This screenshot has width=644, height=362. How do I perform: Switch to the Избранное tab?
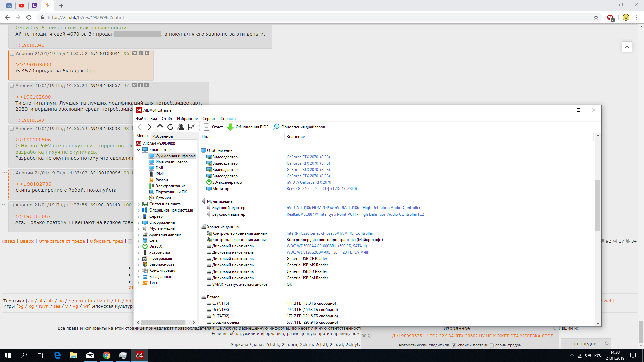coord(162,136)
